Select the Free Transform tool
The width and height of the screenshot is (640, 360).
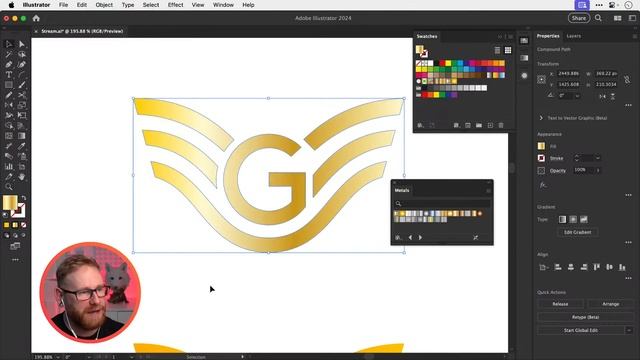tap(22, 116)
